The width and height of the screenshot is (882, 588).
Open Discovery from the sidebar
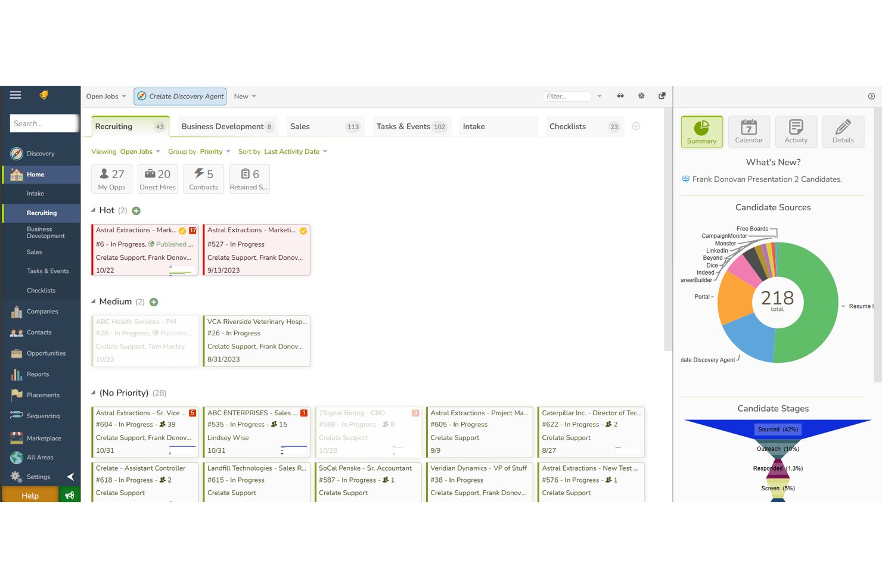tap(41, 154)
